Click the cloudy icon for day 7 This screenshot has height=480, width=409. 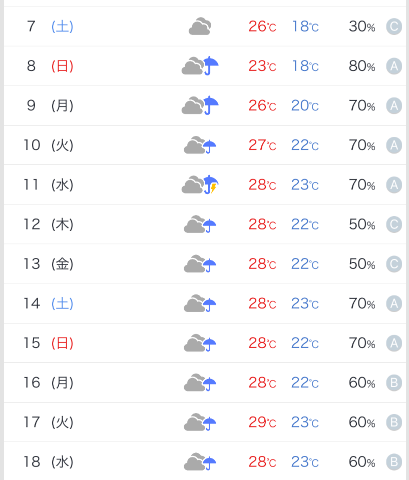(x=200, y=26)
